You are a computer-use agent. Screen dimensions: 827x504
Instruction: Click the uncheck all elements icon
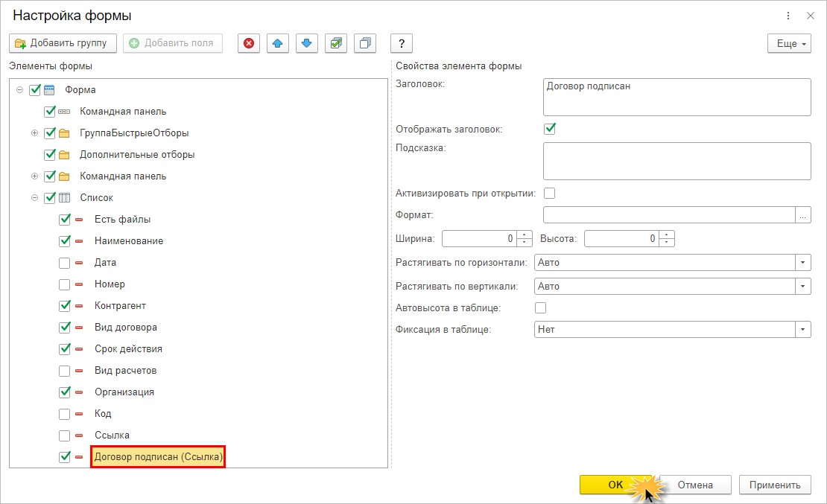pyautogui.click(x=365, y=43)
